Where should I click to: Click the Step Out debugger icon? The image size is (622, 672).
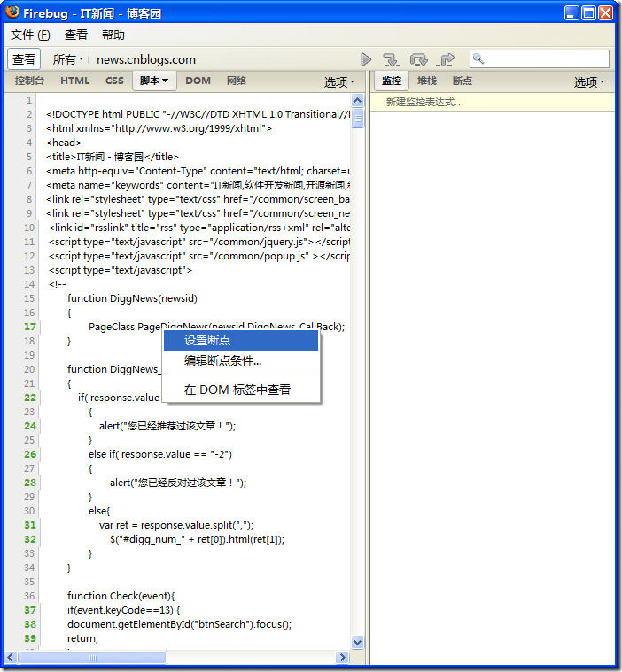pos(446,59)
